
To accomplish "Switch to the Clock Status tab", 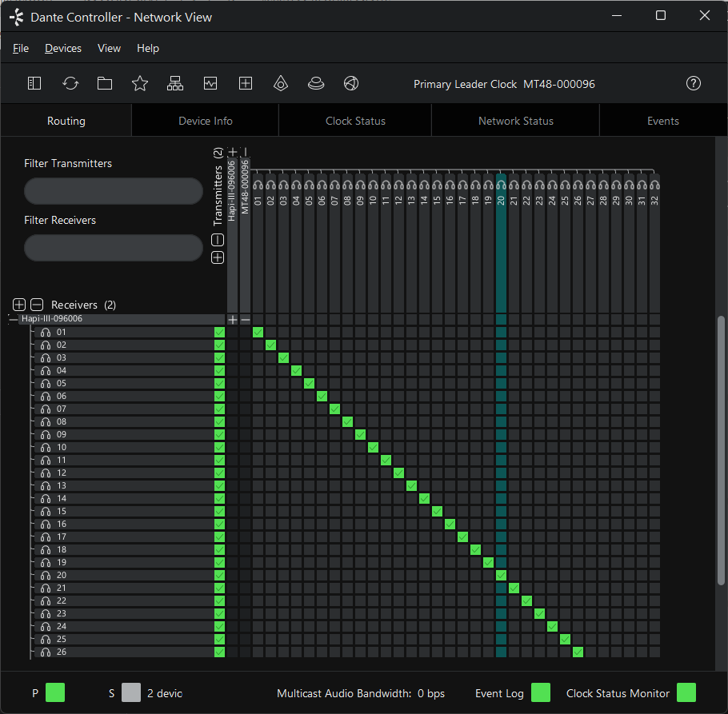I will 355,121.
